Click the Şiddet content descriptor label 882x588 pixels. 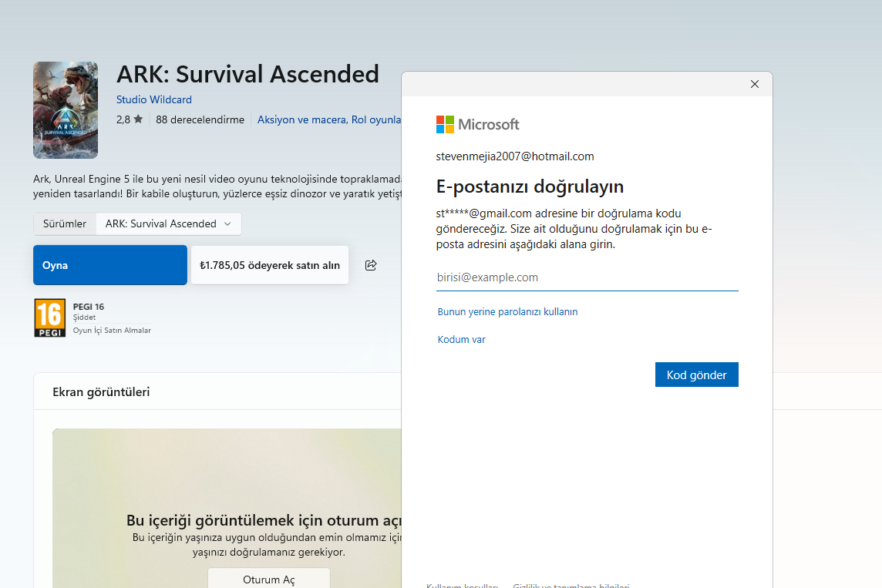[x=84, y=318]
